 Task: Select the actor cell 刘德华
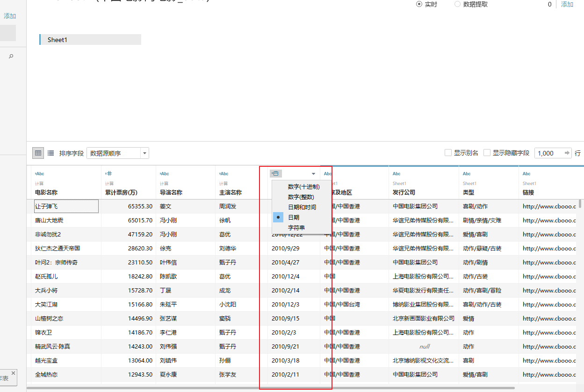(x=241, y=248)
